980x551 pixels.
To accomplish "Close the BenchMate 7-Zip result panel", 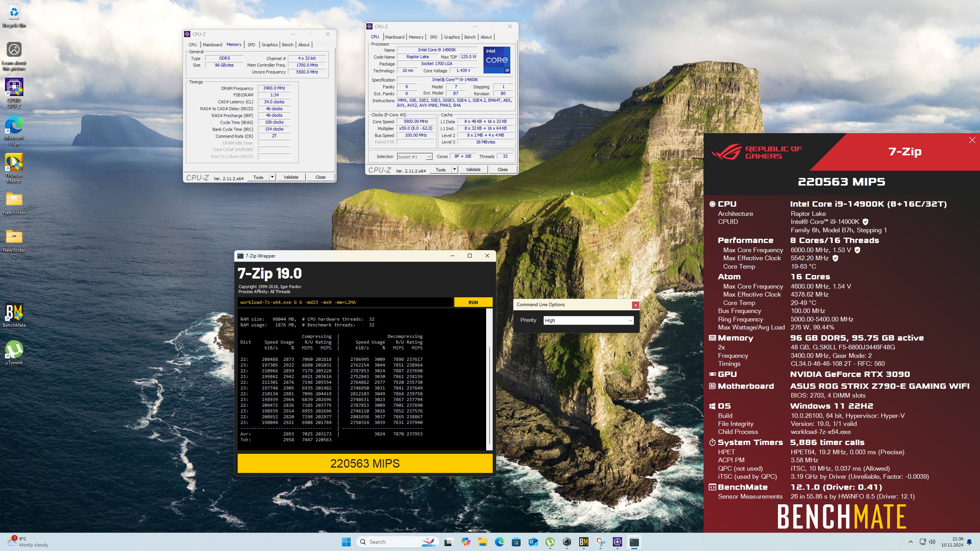I will click(x=972, y=140).
